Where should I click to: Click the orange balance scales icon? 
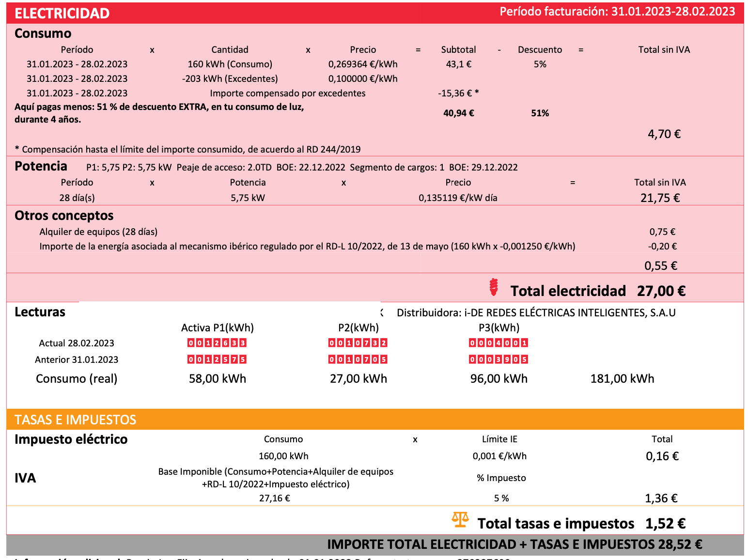pos(460,520)
